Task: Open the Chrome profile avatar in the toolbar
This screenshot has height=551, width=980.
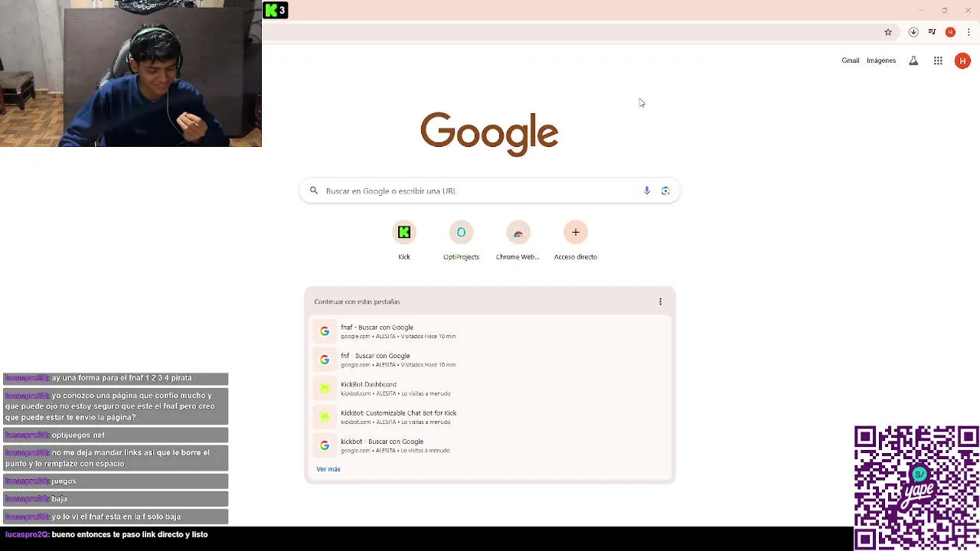Action: click(950, 32)
